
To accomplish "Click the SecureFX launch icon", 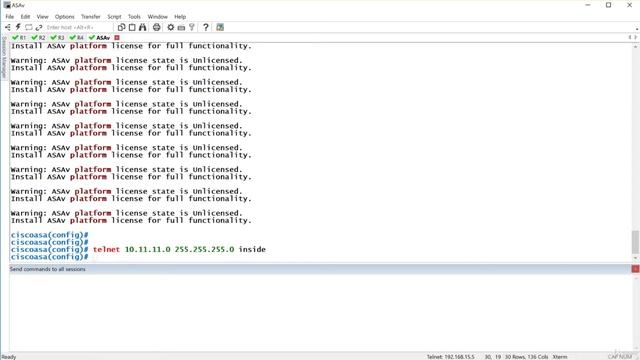I will tap(220, 27).
